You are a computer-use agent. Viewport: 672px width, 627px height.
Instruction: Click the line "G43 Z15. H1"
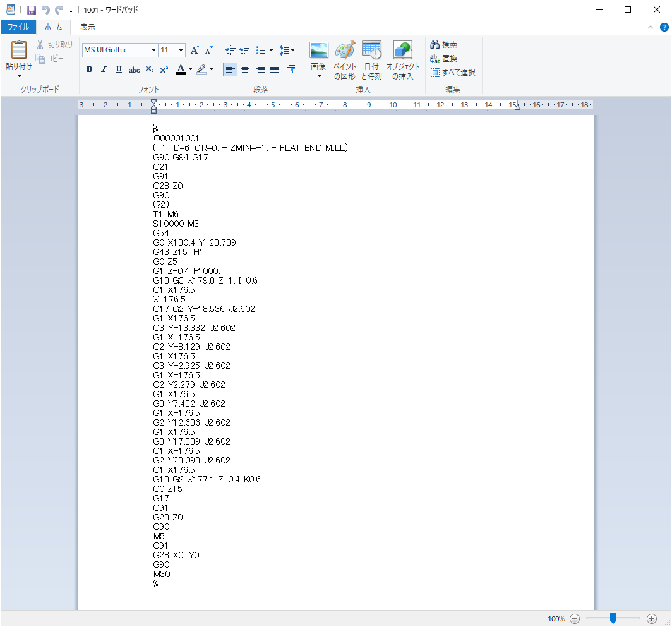pyautogui.click(x=177, y=252)
